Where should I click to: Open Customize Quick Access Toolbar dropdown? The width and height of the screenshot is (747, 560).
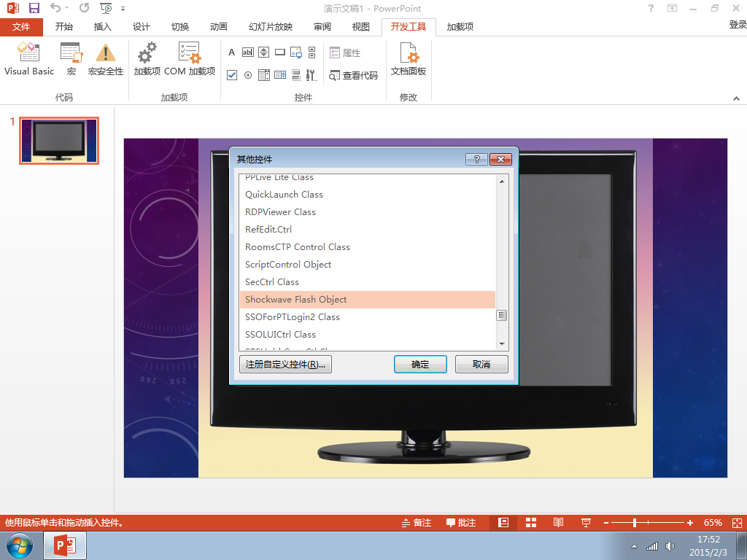(123, 9)
